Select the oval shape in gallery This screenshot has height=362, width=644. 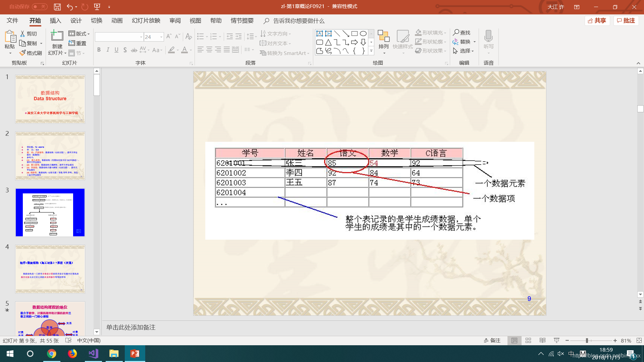[363, 34]
